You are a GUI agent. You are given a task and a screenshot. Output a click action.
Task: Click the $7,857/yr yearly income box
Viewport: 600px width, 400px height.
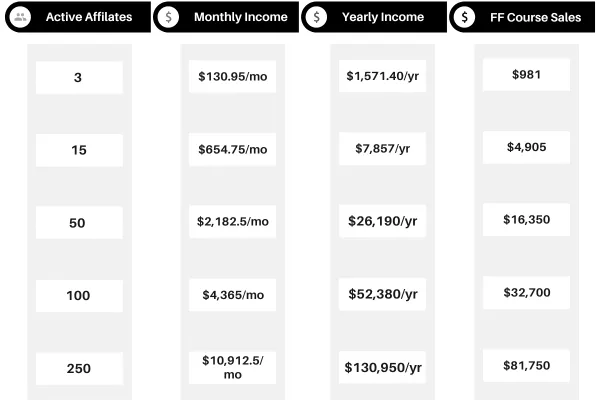click(383, 148)
